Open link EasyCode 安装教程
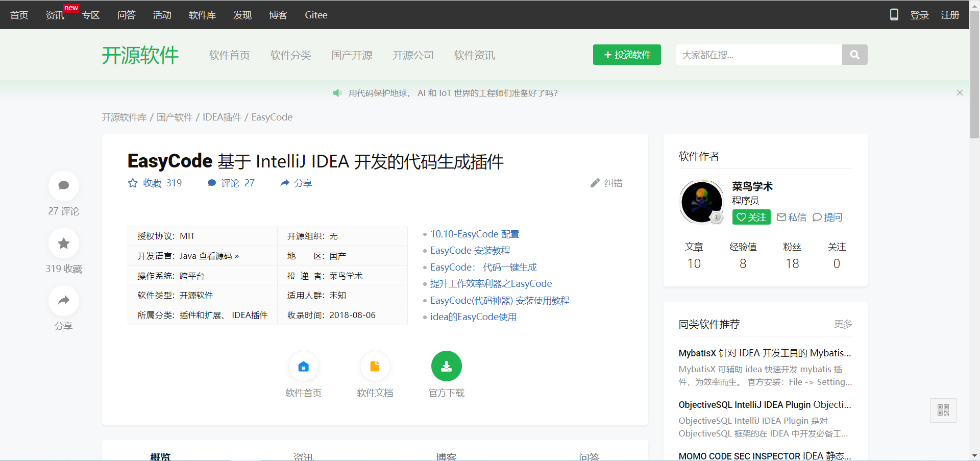Screen dimensions: 980x461 [470, 250]
